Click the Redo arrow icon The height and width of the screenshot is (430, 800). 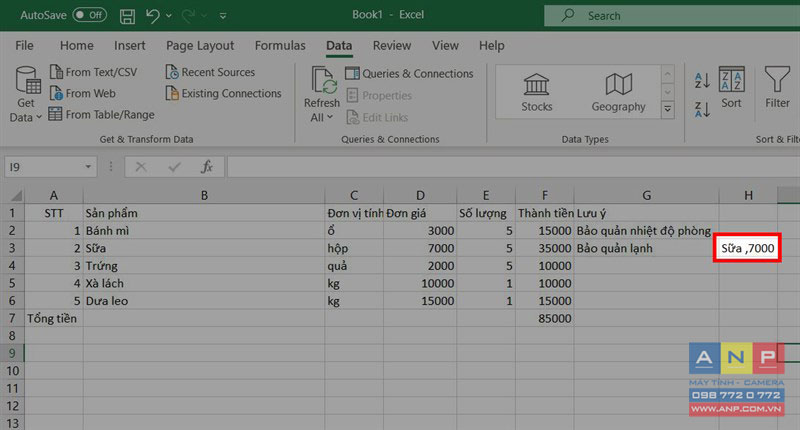tap(188, 16)
